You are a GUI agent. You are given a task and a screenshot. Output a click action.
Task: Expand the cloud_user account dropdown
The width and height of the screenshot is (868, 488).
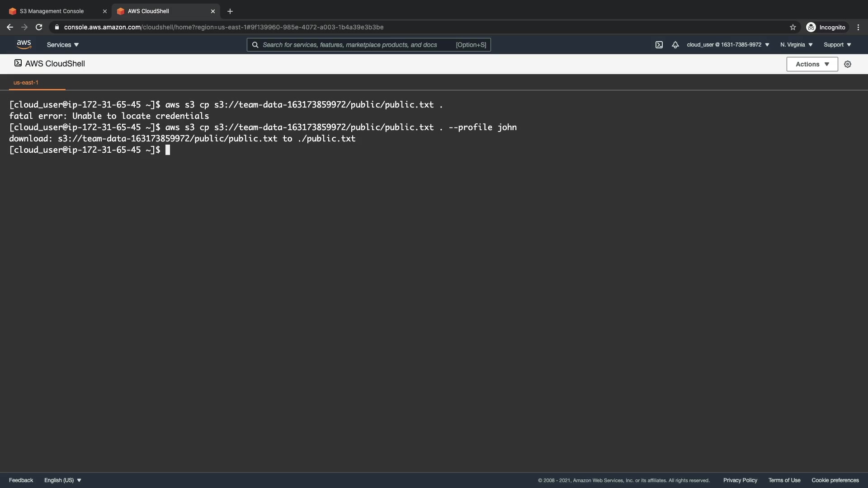[x=728, y=45]
